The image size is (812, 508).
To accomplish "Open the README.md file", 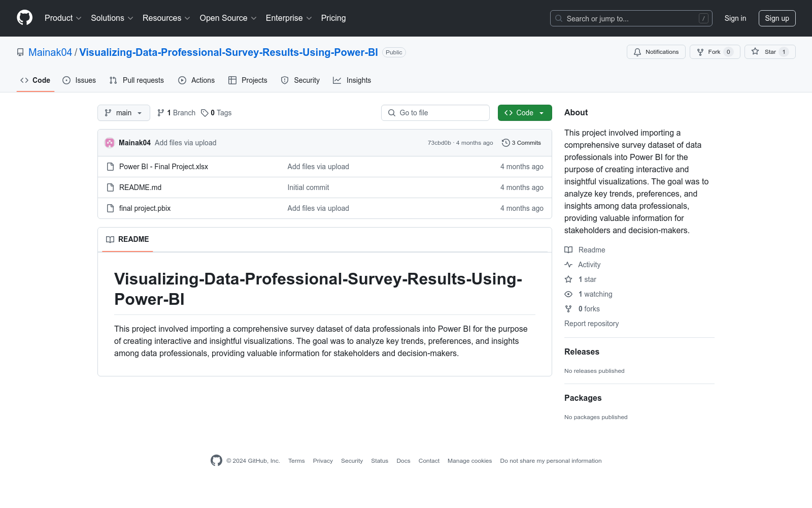I will coord(140,187).
